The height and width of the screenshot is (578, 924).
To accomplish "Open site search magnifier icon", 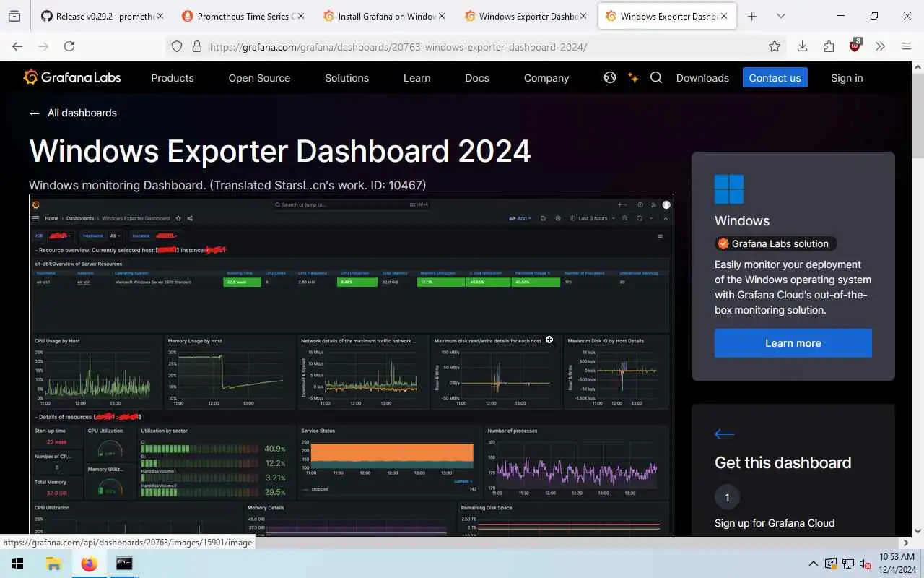I will (x=656, y=77).
